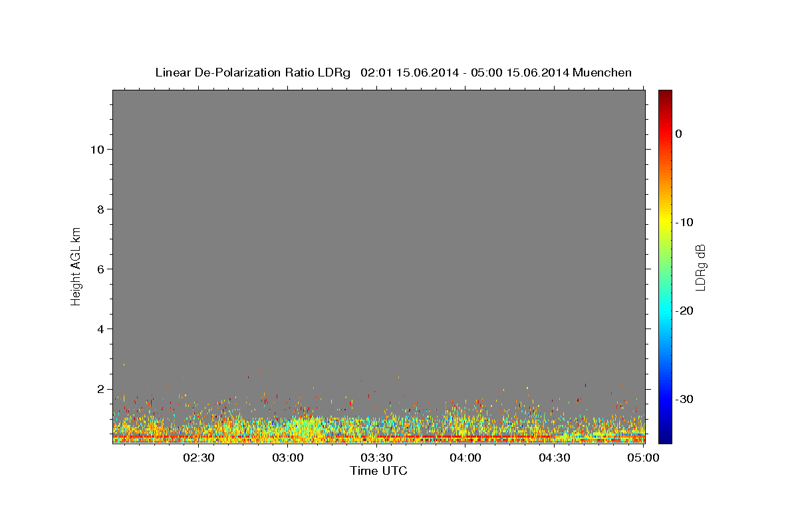
Task: Click the 04:30 time tick label
Action: tap(554, 458)
